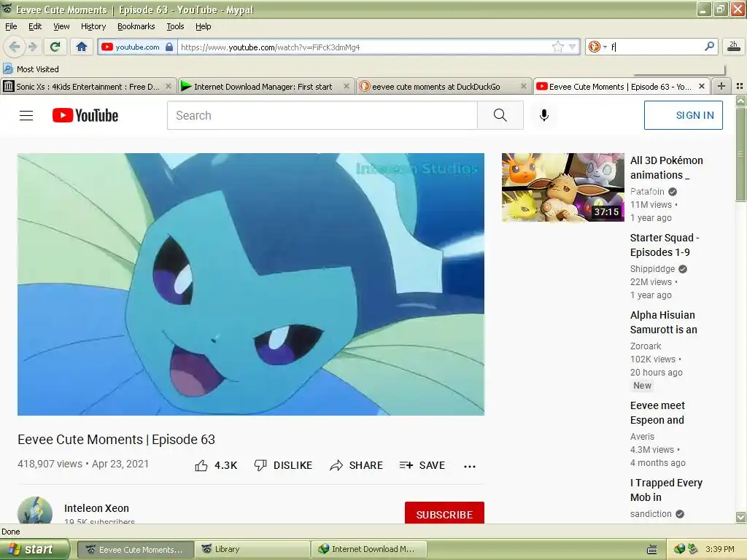Open the Shippiddge channel link
This screenshot has width=747, height=560.
coord(652,269)
